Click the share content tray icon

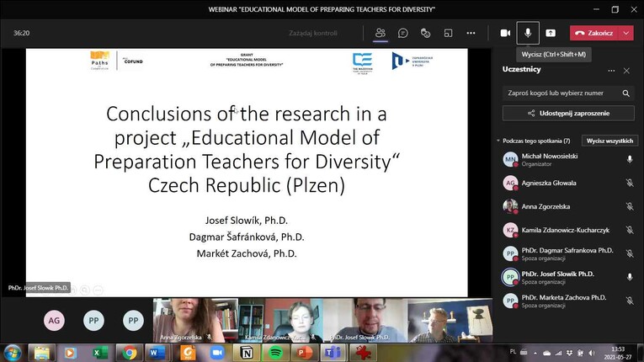click(551, 33)
